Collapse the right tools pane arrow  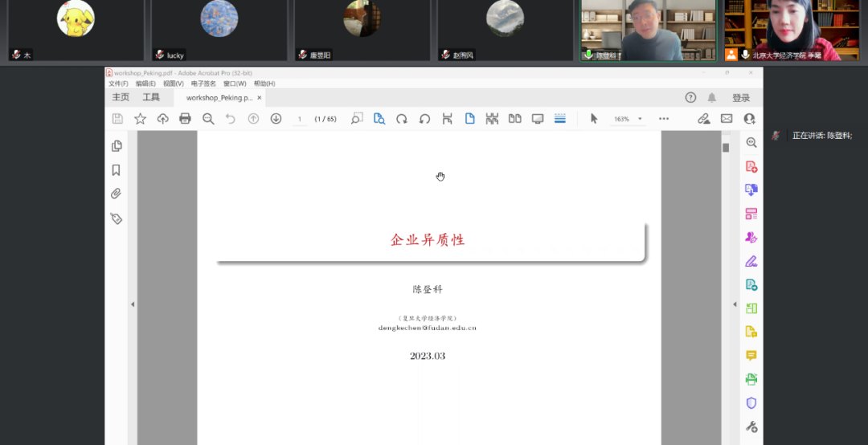(735, 304)
